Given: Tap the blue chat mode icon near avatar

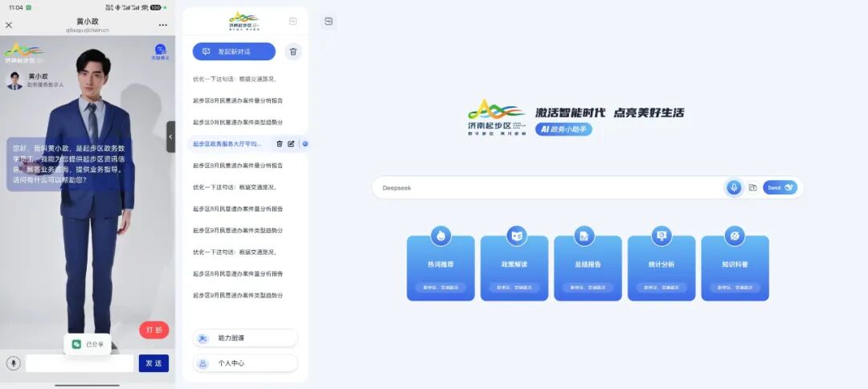Looking at the screenshot, I should (x=161, y=51).
